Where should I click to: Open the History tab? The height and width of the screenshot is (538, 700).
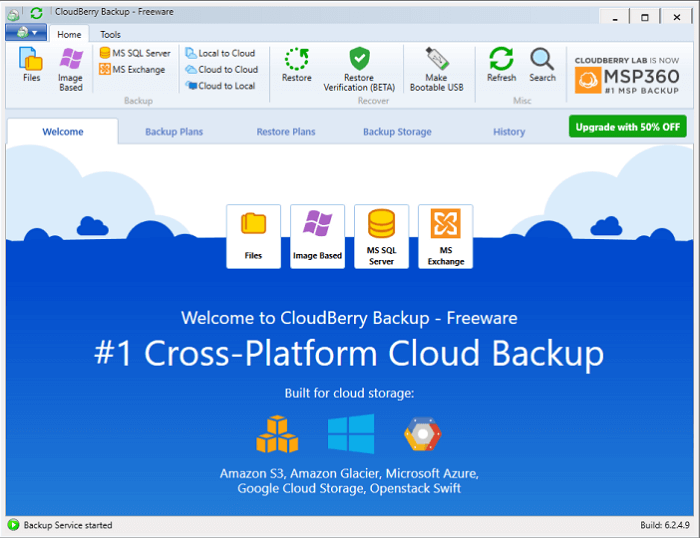[508, 132]
